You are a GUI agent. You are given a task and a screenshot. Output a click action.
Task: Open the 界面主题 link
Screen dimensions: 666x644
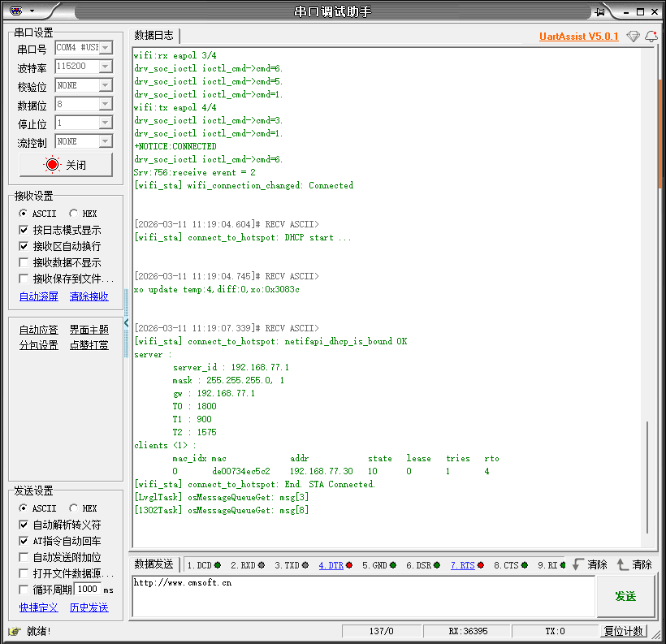(89, 329)
